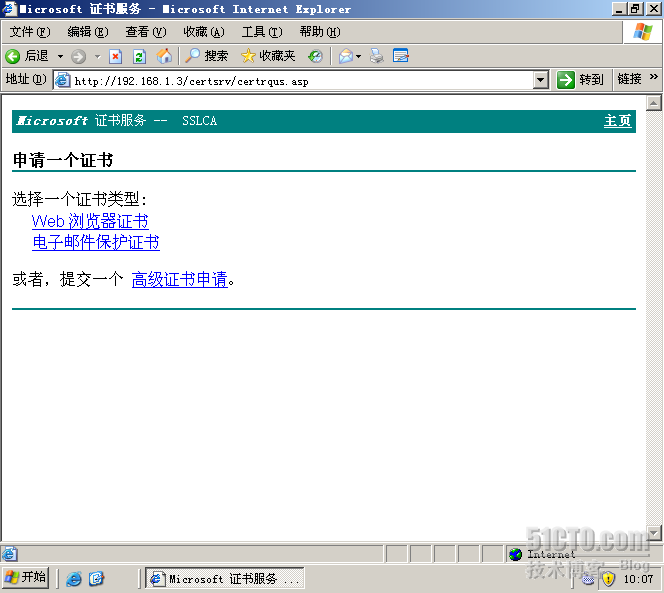
Task: Open the Back history dropdown arrow
Action: (61, 56)
